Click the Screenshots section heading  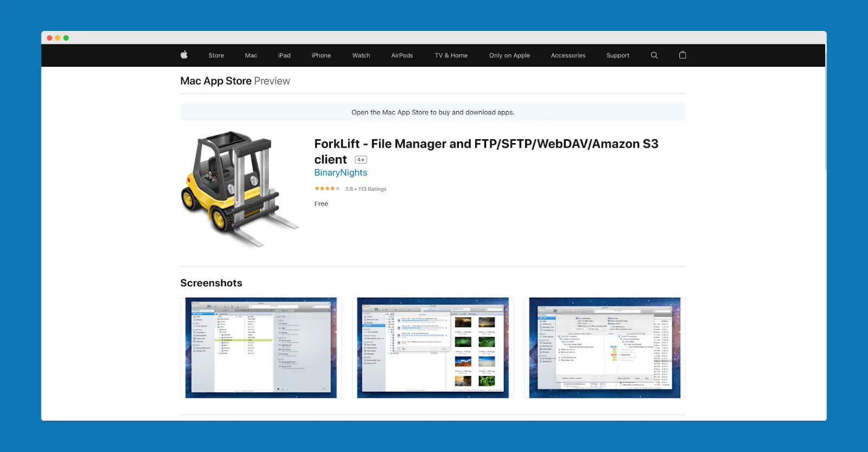[211, 283]
